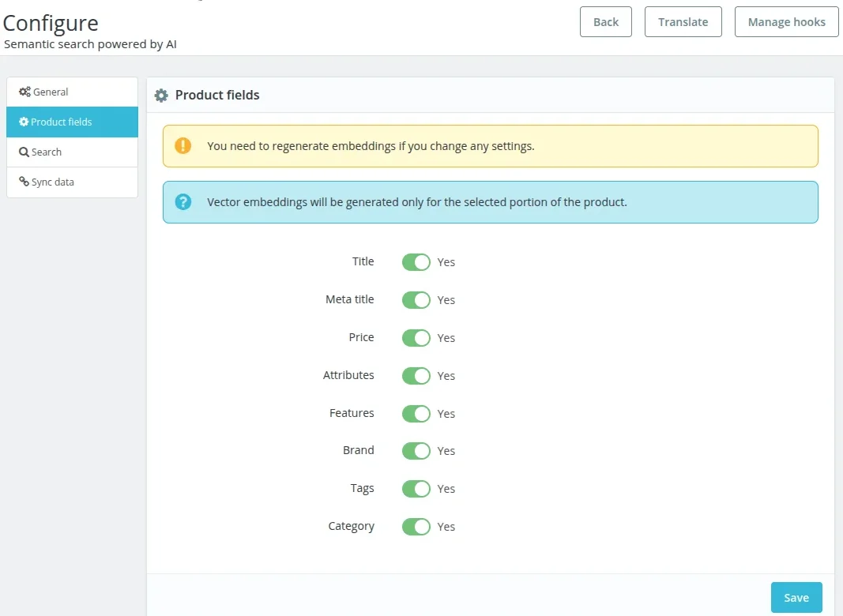Click the Translate button

point(683,22)
